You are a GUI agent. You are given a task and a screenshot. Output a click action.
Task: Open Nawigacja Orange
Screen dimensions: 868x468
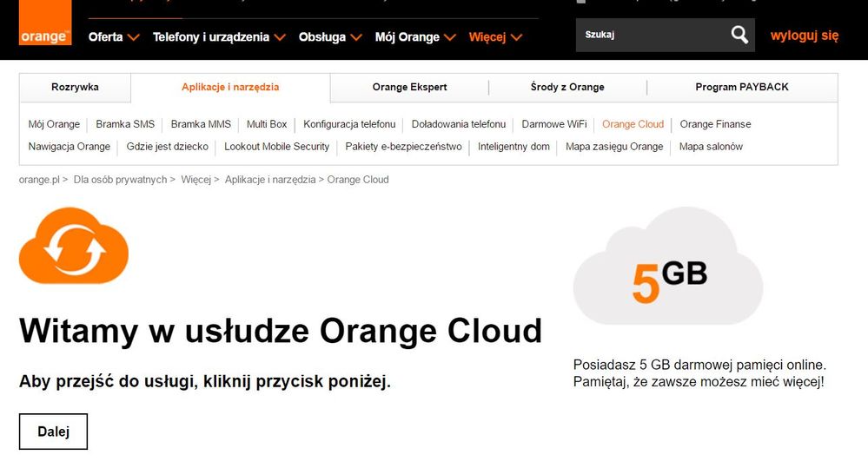click(70, 147)
